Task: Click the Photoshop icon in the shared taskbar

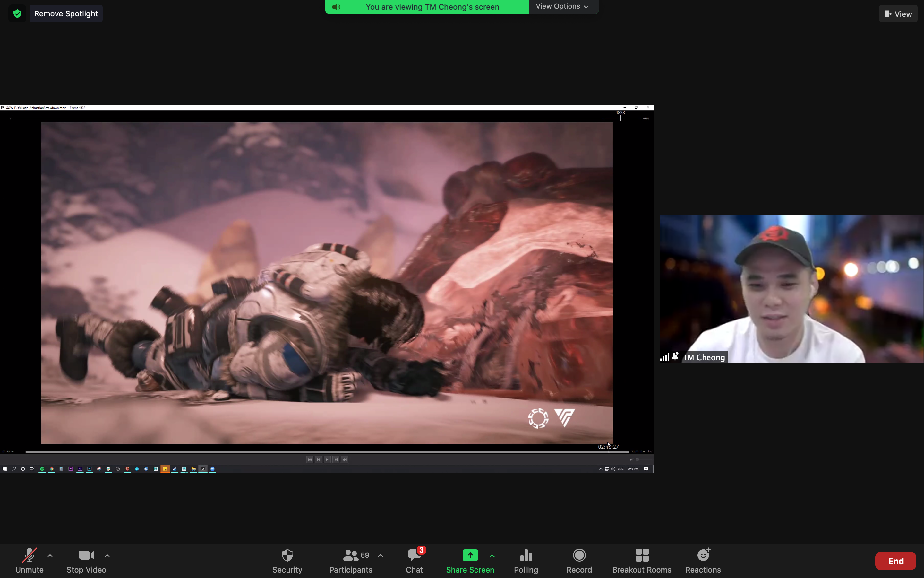Action: (x=89, y=469)
